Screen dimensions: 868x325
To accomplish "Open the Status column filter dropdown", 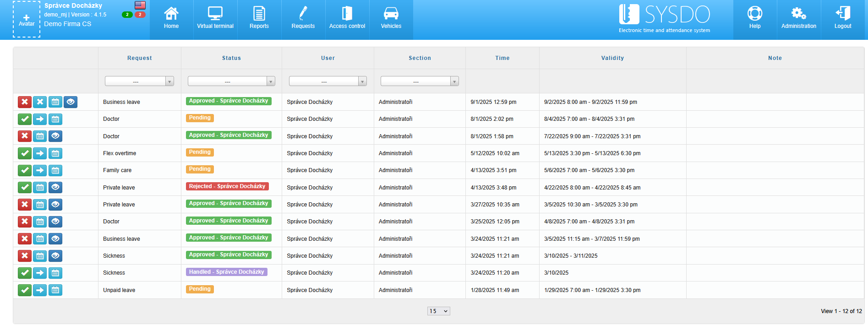I will point(231,81).
